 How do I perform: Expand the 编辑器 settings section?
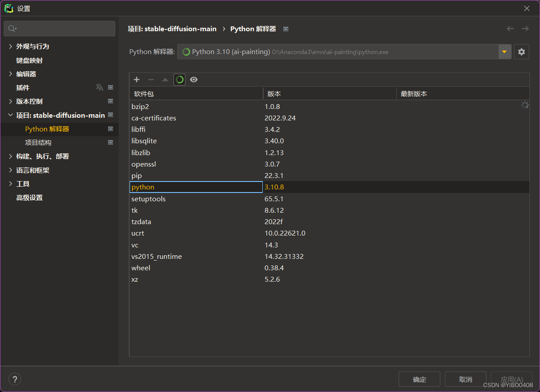click(11, 74)
